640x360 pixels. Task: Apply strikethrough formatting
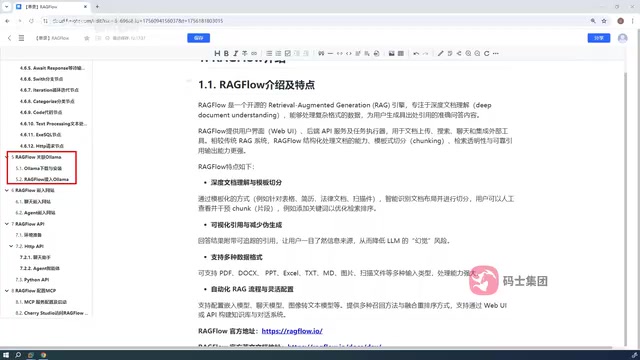[244, 53]
